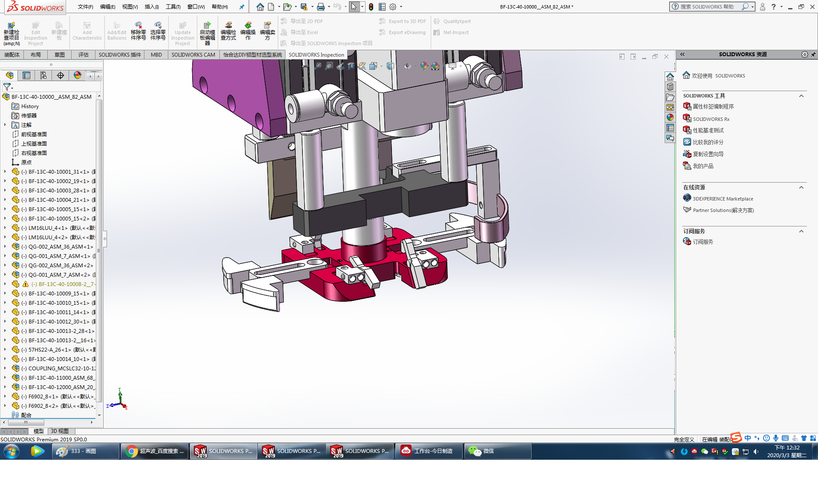The image size is (818, 504).
Task: Expand BF-13C-40-10001_31 component node
Action: (x=5, y=172)
